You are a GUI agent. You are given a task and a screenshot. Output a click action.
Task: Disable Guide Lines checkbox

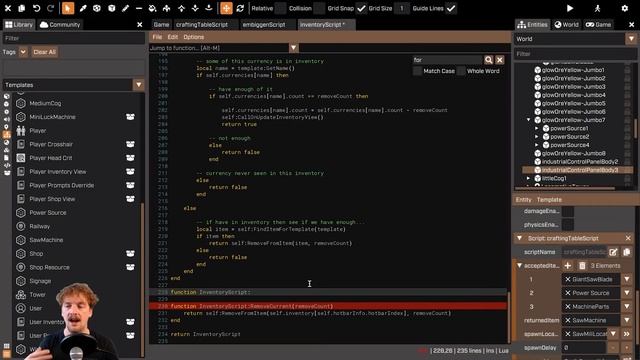[451, 8]
